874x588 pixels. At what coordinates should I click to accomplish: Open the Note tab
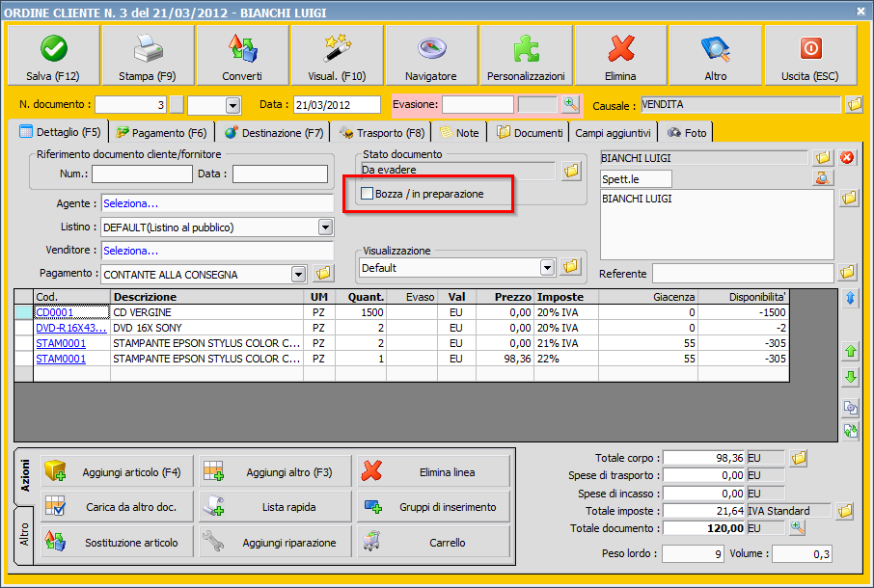(460, 132)
